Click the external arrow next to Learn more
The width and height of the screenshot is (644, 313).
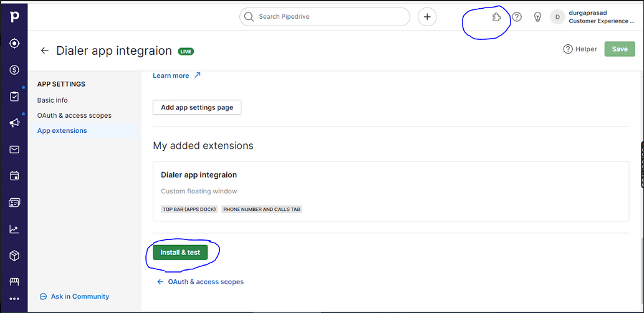(197, 75)
